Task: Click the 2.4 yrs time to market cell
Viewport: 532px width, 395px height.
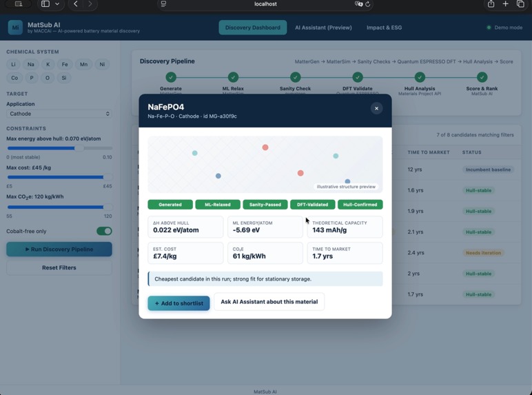Action: tap(416, 253)
